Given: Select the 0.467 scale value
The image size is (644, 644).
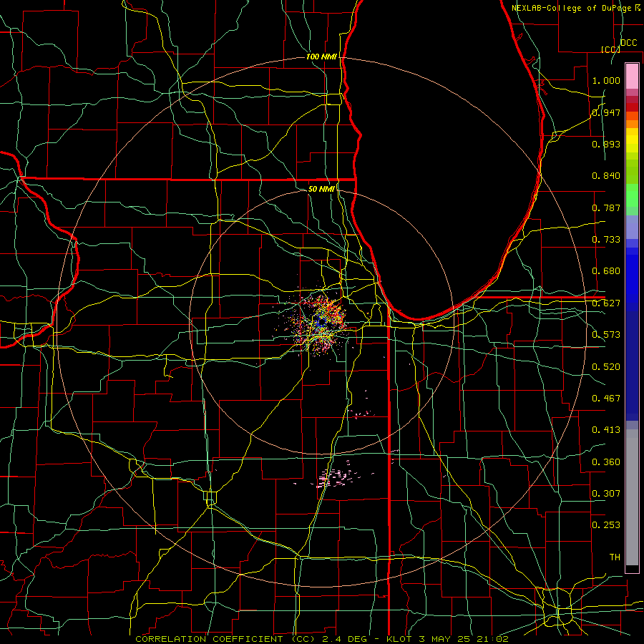Looking at the screenshot, I should 606,399.
